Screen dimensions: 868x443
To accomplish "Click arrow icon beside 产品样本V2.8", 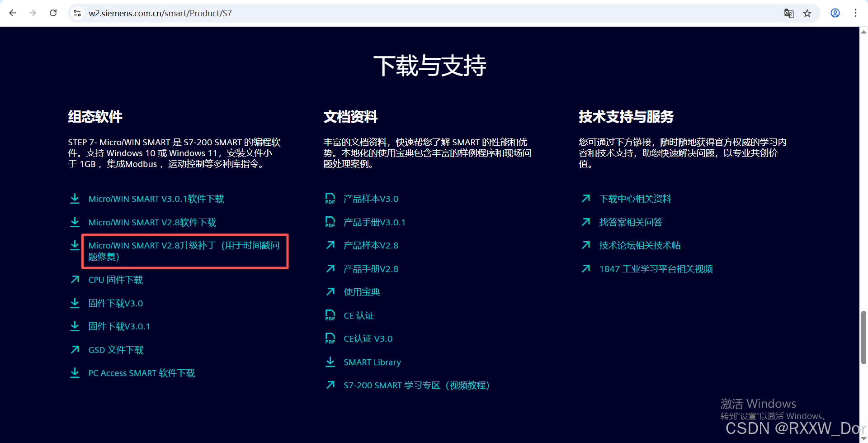I will click(x=330, y=245).
